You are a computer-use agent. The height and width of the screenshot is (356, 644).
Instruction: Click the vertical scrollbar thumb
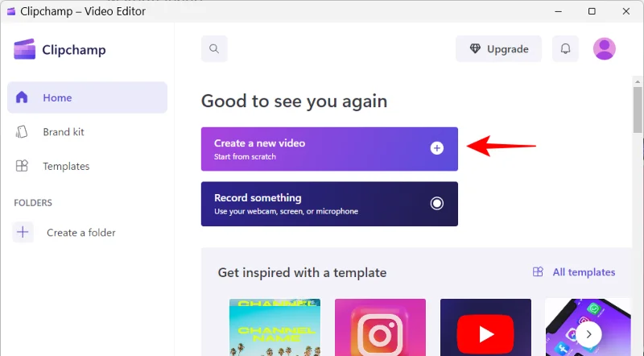[638, 110]
